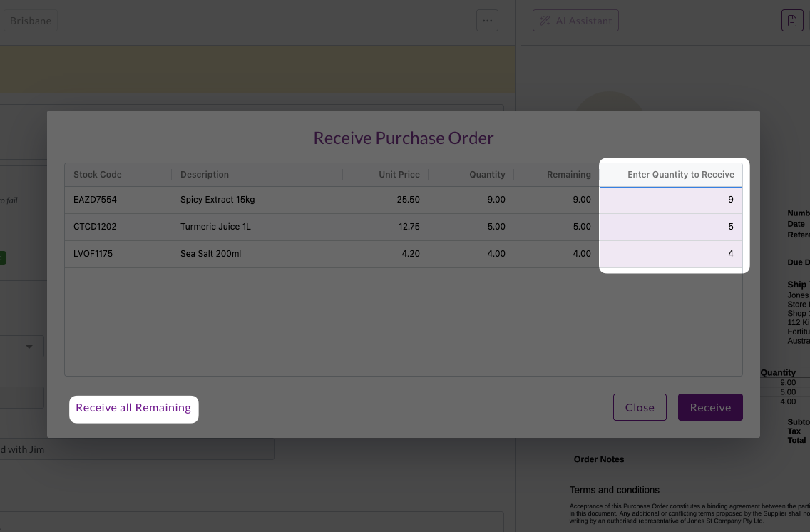Click Receive all Remaining link

point(133,407)
